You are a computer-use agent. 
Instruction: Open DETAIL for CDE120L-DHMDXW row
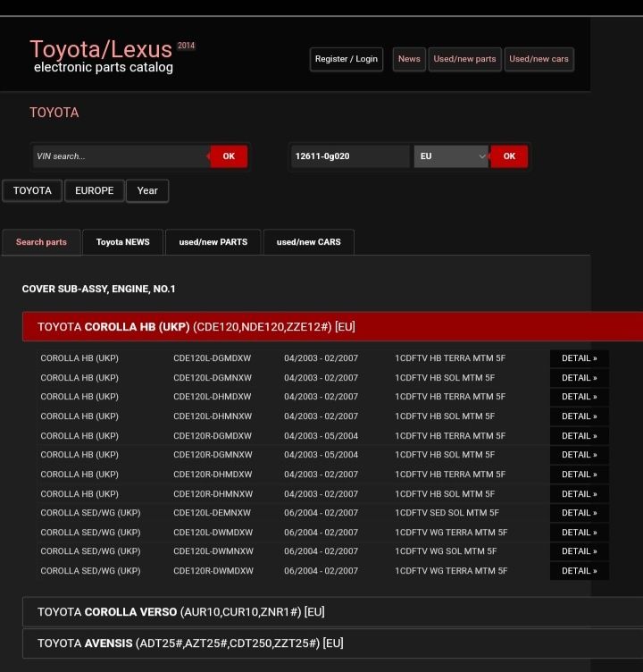pos(580,397)
